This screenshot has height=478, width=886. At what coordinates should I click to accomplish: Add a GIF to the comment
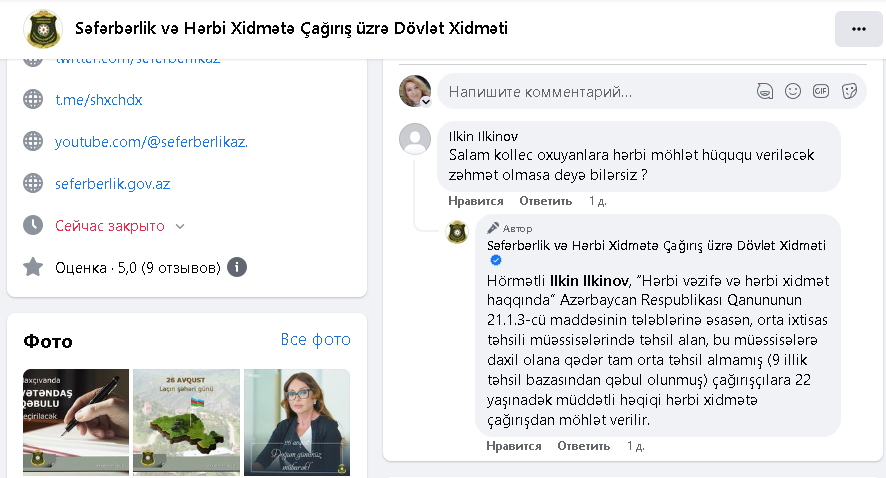[x=821, y=91]
